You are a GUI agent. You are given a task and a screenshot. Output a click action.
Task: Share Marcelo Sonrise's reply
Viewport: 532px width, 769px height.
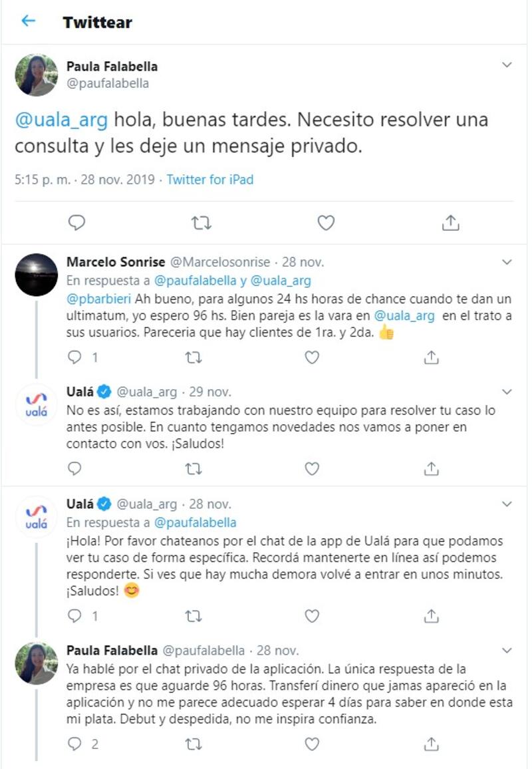[431, 357]
